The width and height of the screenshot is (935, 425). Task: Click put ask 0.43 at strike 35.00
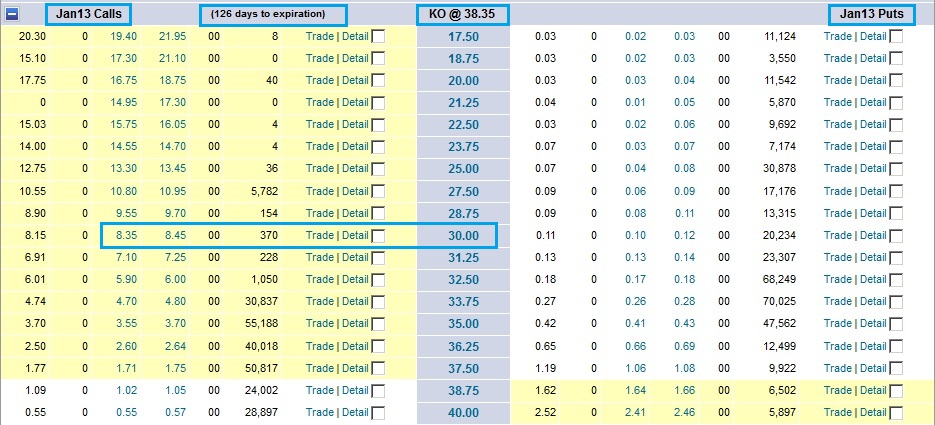click(x=685, y=324)
